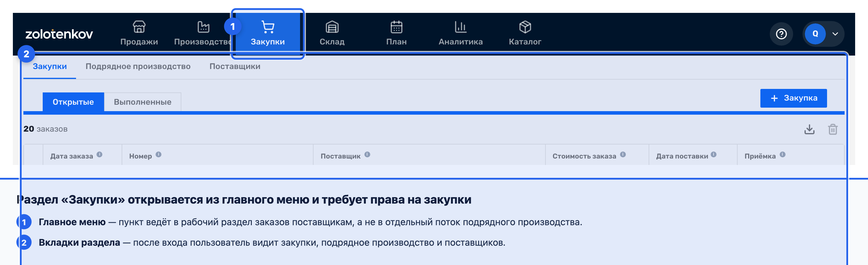
Task: Open the Производство section
Action: [203, 34]
